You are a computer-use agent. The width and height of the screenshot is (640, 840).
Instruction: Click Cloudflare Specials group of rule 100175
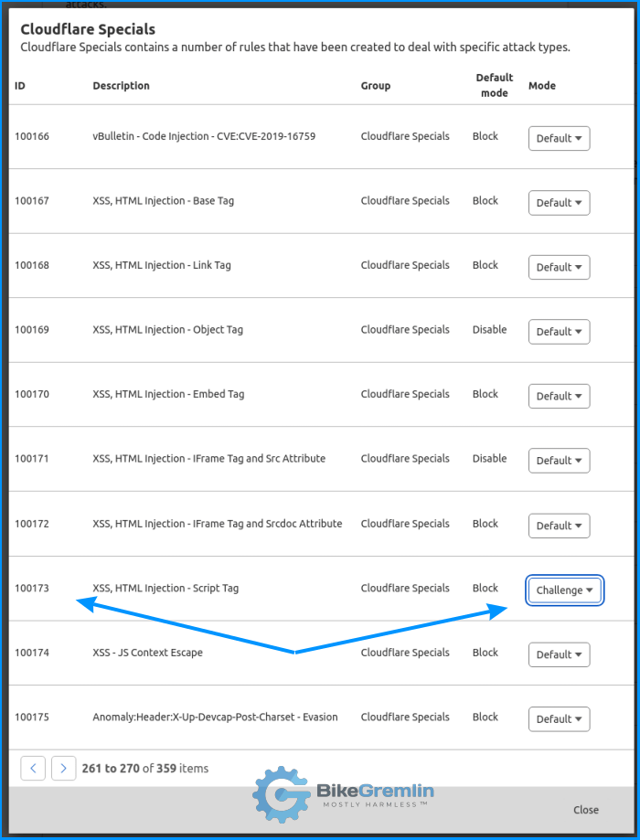click(405, 717)
